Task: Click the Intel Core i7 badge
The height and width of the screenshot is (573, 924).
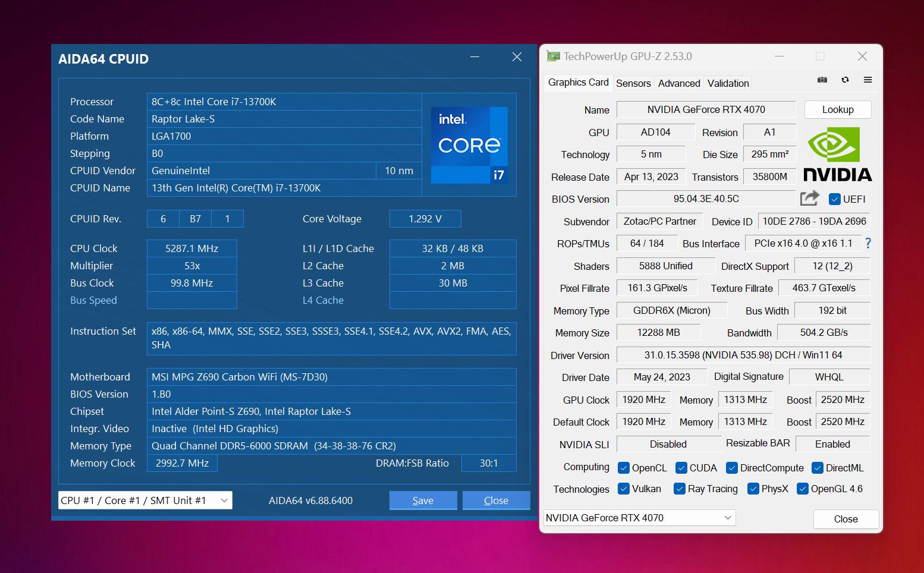Action: coord(469,145)
